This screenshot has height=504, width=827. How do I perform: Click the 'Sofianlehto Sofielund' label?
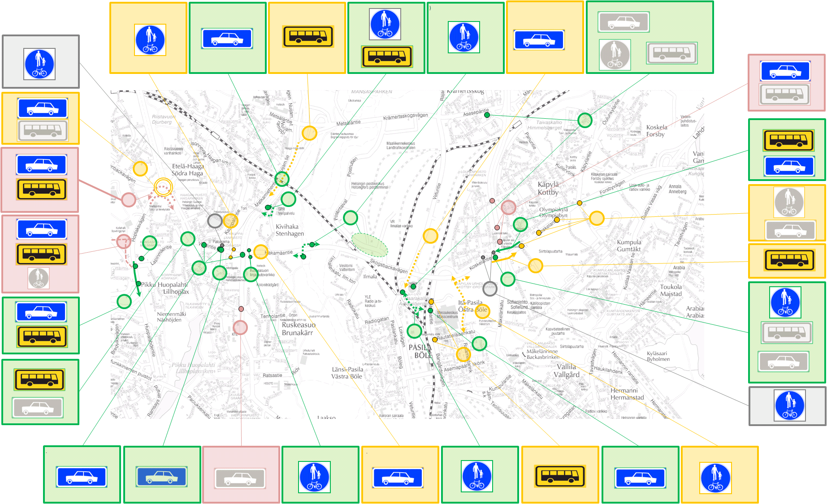tap(517, 305)
